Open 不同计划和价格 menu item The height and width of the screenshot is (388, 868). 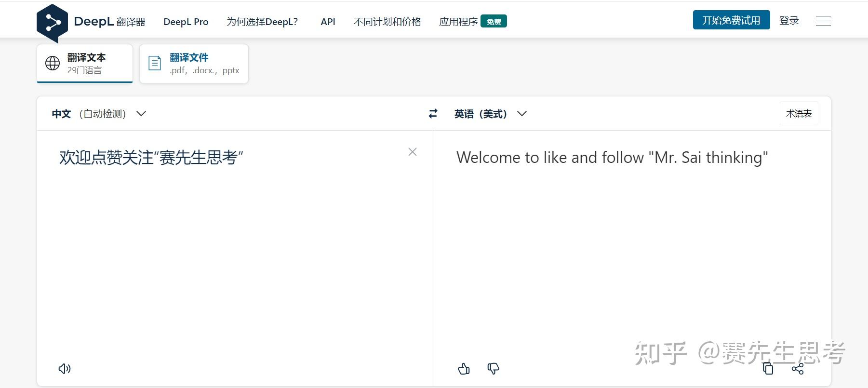[387, 22]
